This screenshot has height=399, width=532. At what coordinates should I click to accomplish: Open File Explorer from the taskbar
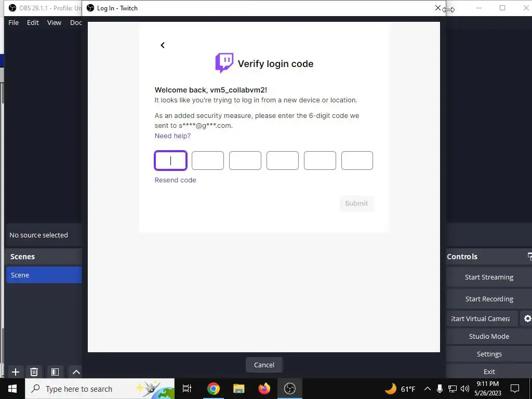click(x=239, y=389)
